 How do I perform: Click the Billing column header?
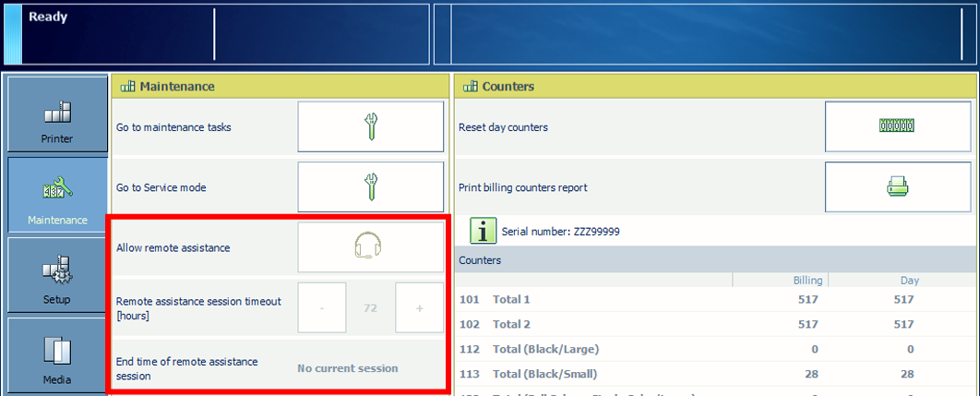tap(807, 280)
